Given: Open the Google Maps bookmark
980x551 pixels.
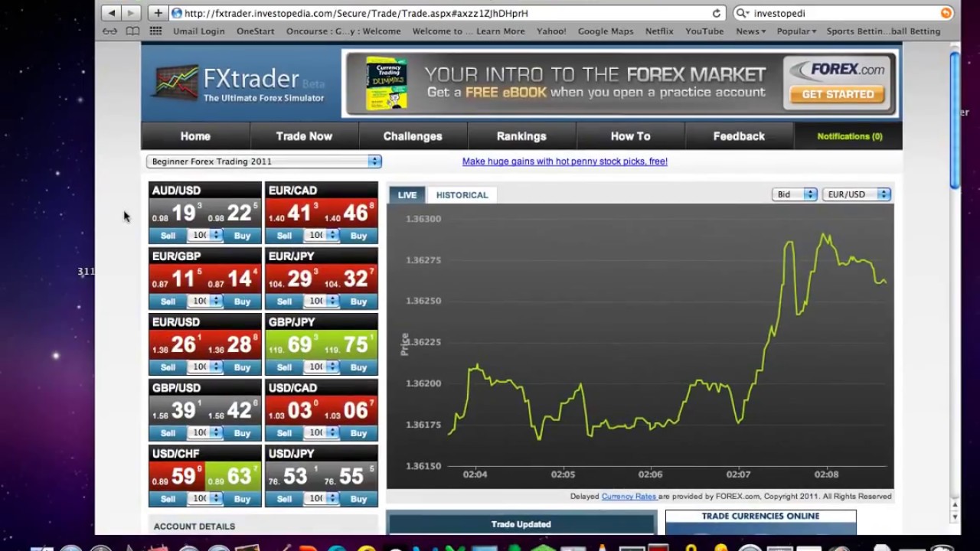Looking at the screenshot, I should (x=606, y=31).
